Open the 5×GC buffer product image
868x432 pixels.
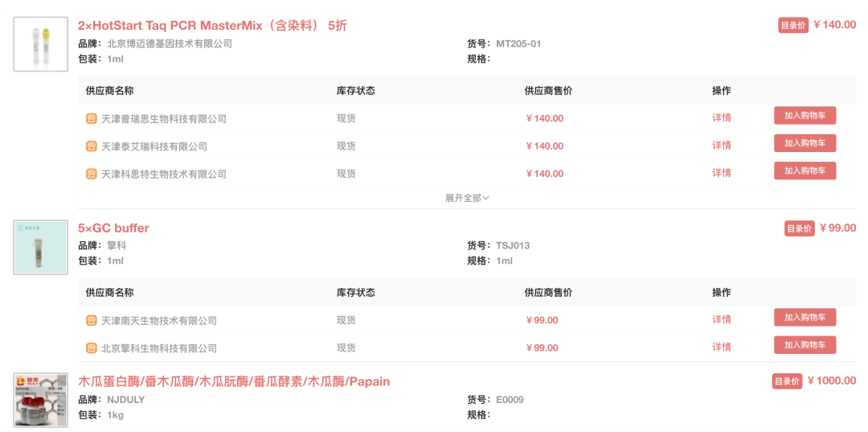(40, 247)
